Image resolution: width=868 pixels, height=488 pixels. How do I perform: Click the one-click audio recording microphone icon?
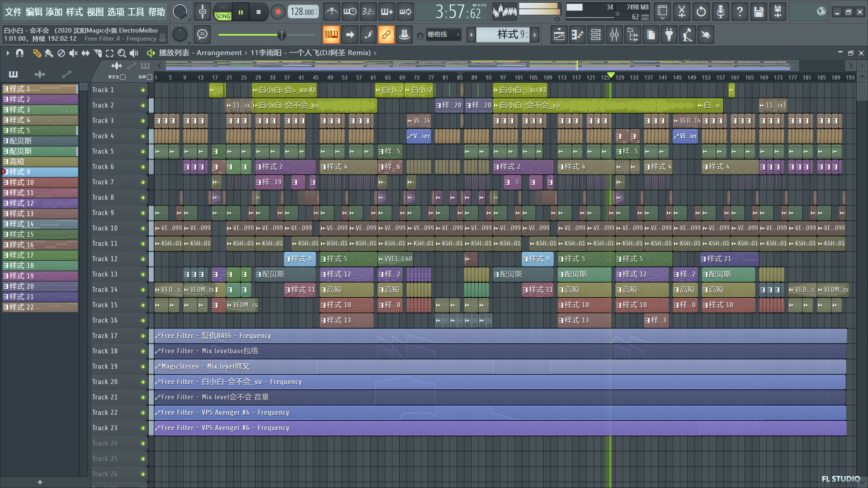pyautogui.click(x=720, y=12)
